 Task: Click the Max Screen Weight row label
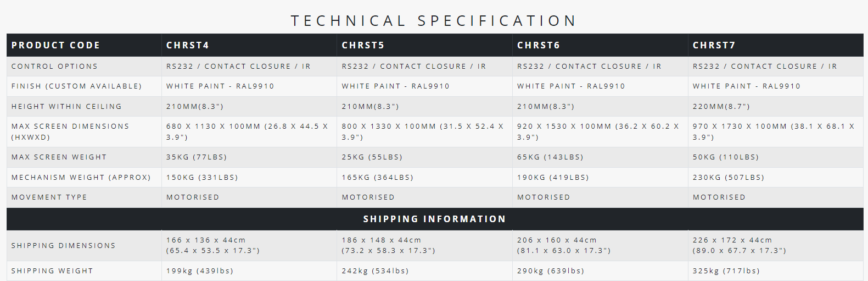tap(59, 157)
